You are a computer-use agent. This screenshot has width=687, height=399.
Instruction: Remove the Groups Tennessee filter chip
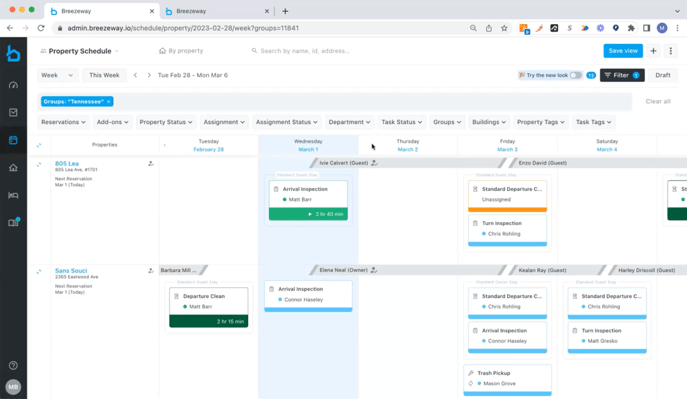(109, 102)
